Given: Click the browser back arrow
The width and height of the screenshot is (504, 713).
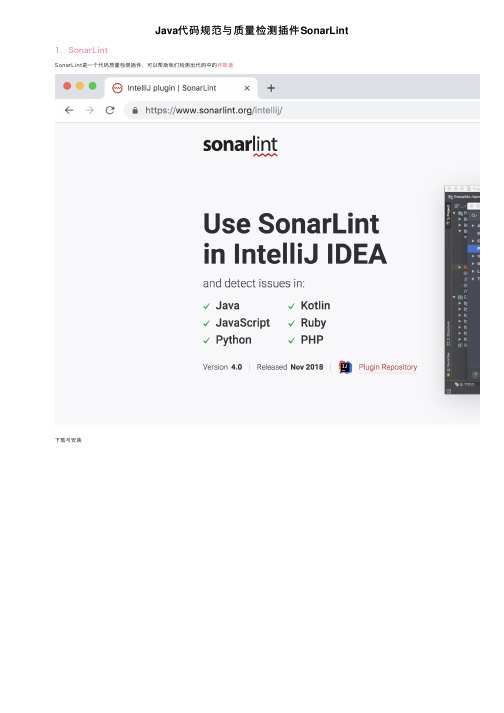Looking at the screenshot, I should (69, 110).
